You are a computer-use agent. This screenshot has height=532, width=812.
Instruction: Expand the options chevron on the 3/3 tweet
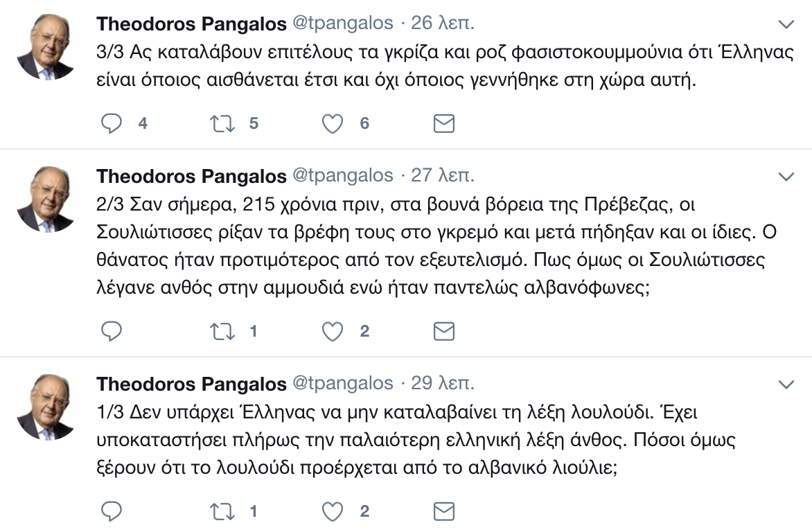pyautogui.click(x=786, y=25)
